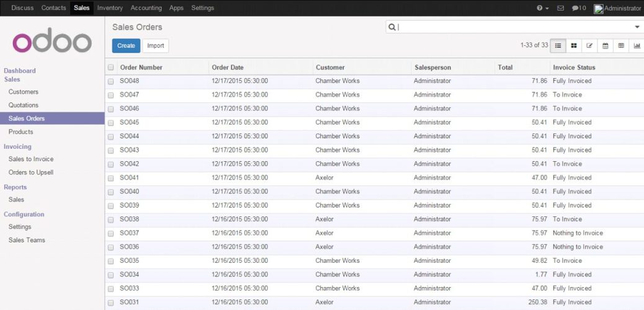
Task: Go to Customers in the sidebar
Action: tap(24, 92)
